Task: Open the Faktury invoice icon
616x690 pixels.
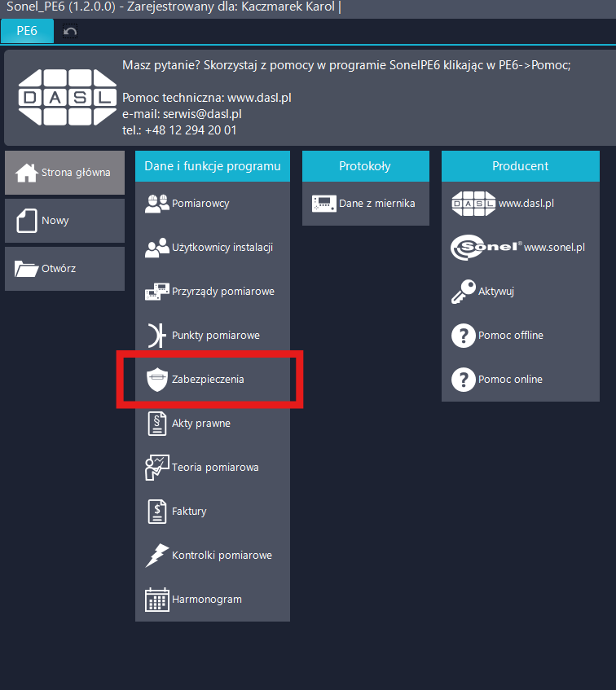Action: [156, 512]
